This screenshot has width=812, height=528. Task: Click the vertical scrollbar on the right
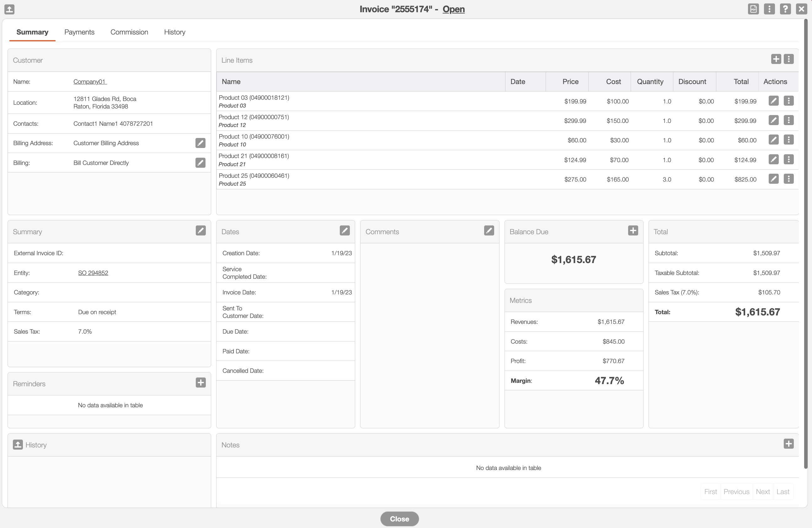(805, 239)
